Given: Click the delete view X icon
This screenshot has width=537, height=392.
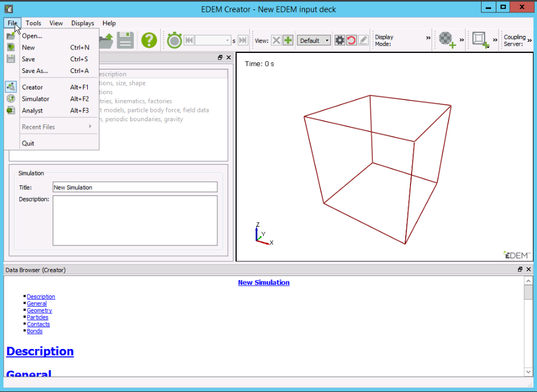Looking at the screenshot, I should pos(276,41).
